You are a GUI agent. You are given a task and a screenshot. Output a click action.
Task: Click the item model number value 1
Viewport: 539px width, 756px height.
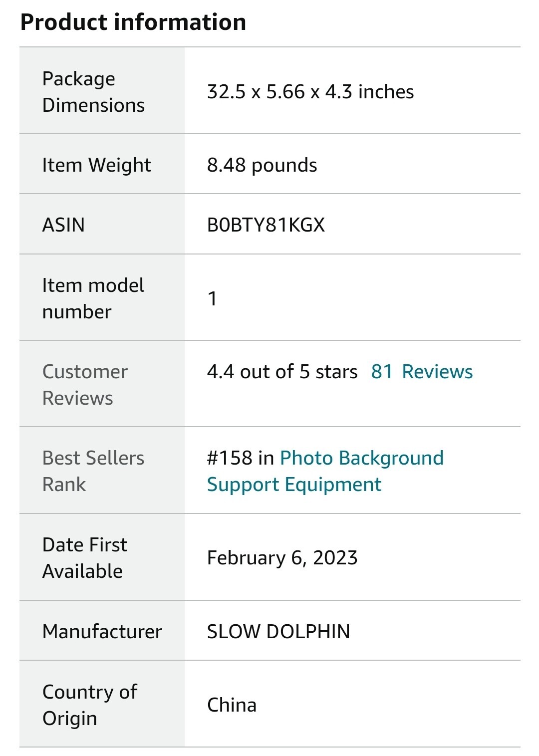(212, 298)
